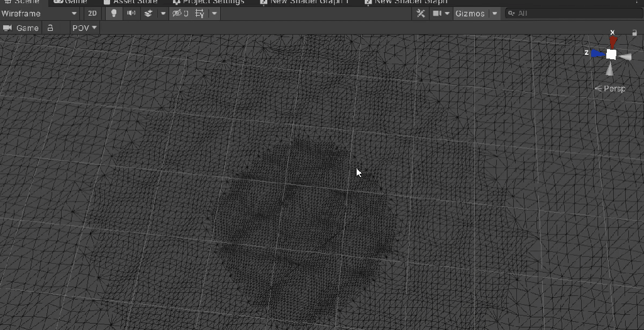Open the scene camera settings icon

tap(437, 13)
